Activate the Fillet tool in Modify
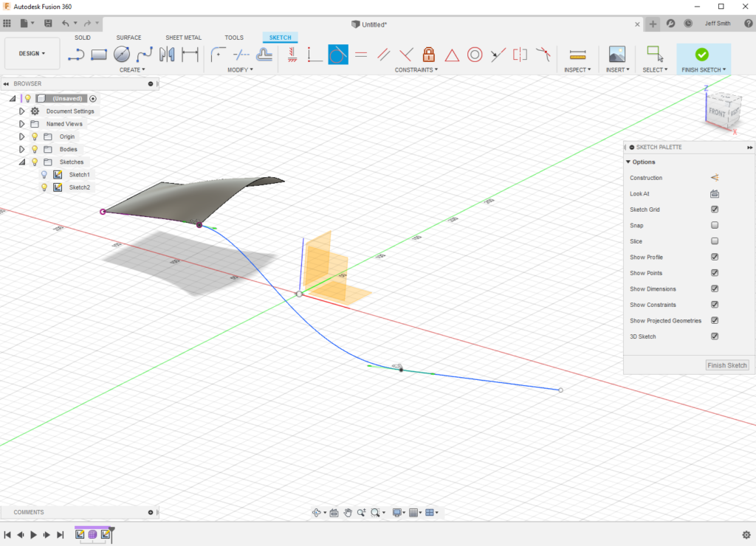Viewport: 756px width, 546px height. [x=218, y=54]
